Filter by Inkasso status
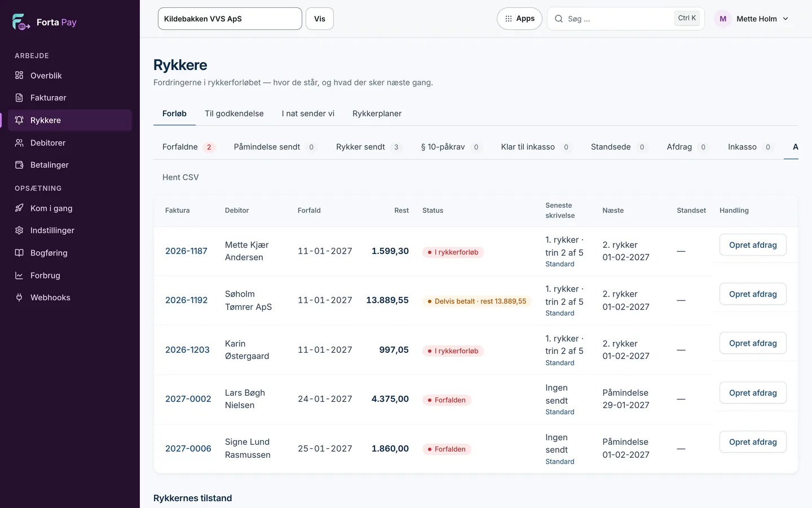812x508 pixels. click(751, 147)
